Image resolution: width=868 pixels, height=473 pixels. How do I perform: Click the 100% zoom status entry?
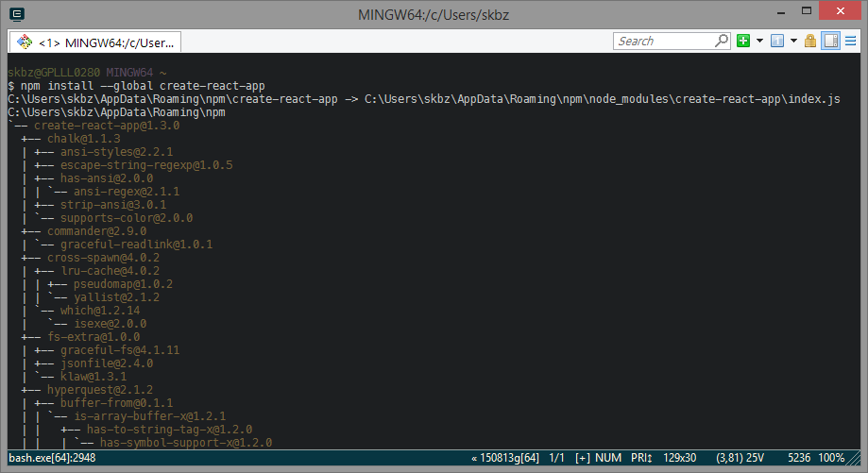point(831,458)
